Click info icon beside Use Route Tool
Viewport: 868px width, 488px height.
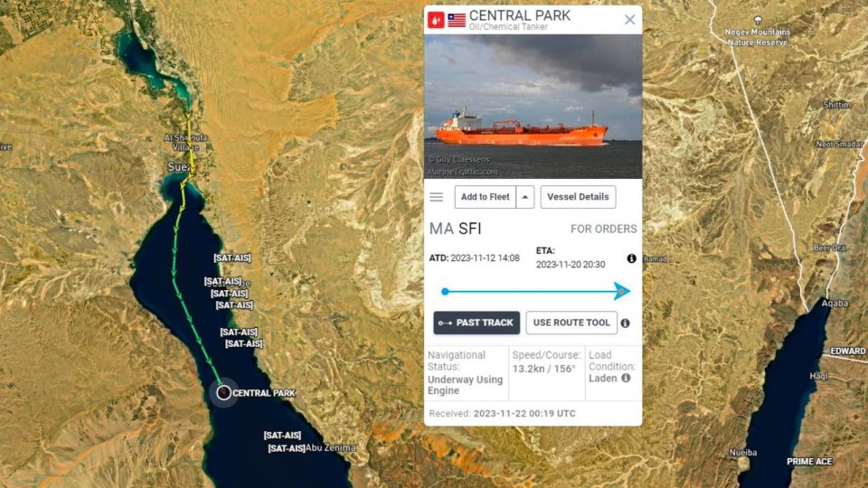pyautogui.click(x=625, y=324)
